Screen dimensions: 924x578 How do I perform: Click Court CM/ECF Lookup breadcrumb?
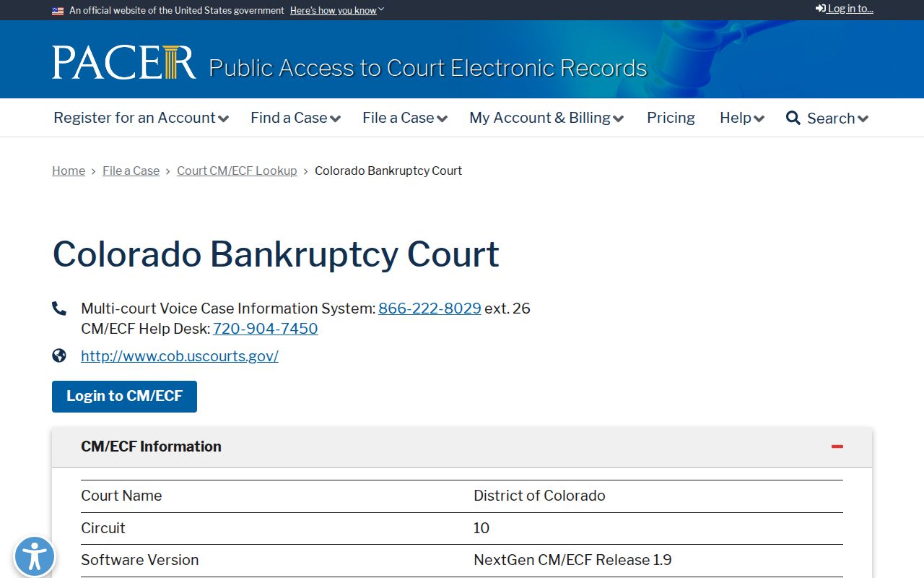tap(237, 171)
